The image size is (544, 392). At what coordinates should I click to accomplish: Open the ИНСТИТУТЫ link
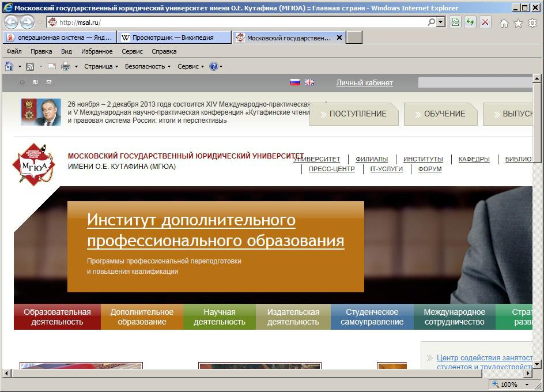point(423,159)
